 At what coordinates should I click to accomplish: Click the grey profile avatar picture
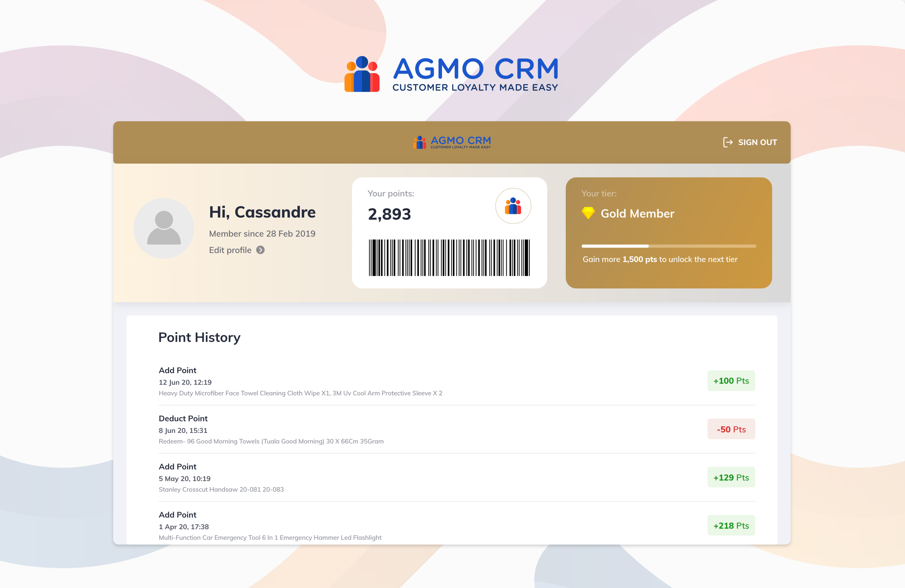click(x=164, y=228)
